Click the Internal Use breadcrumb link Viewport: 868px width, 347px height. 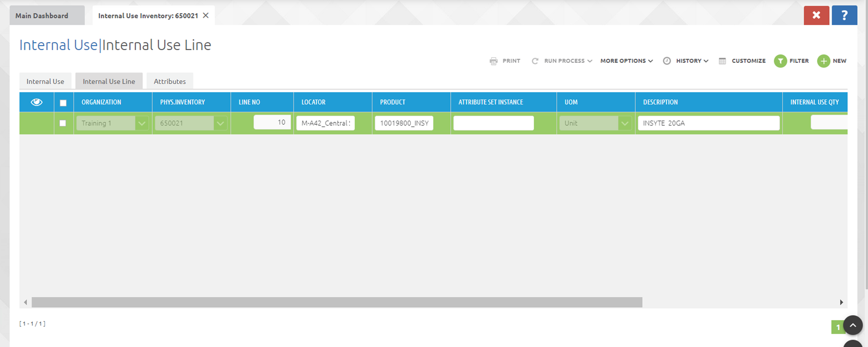click(58, 45)
